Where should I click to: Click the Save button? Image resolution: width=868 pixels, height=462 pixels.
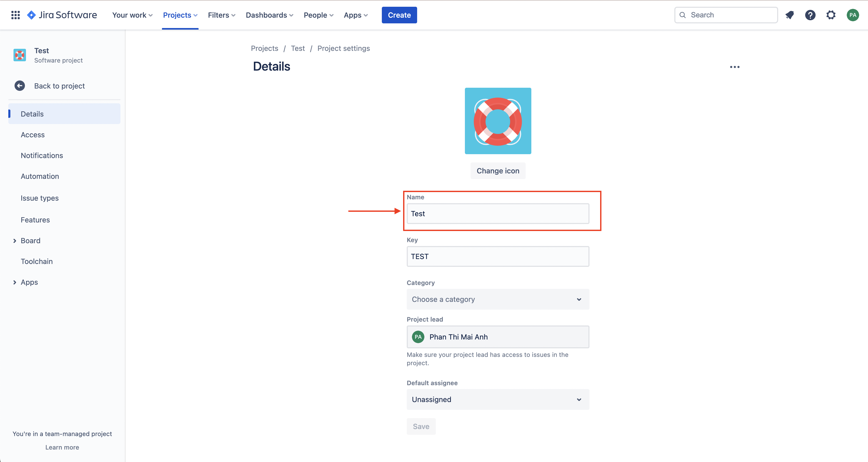421,426
